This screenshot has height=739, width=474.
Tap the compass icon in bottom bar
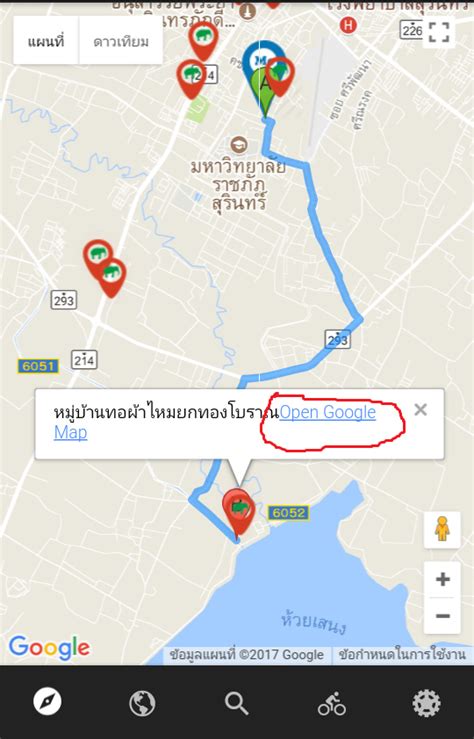pyautogui.click(x=47, y=702)
